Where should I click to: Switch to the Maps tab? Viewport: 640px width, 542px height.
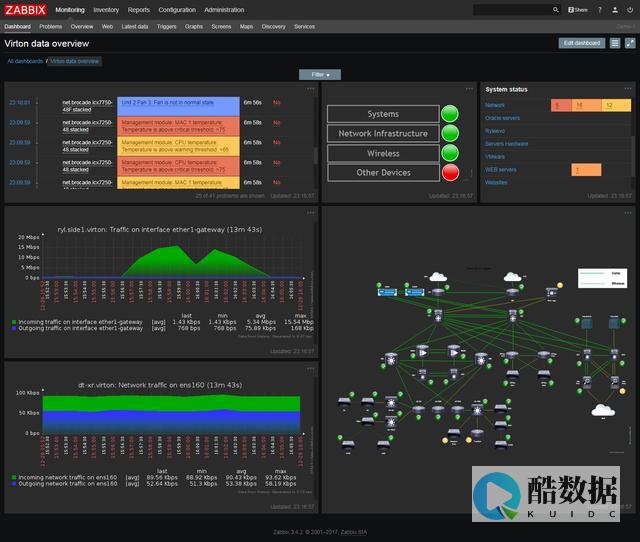246,27
